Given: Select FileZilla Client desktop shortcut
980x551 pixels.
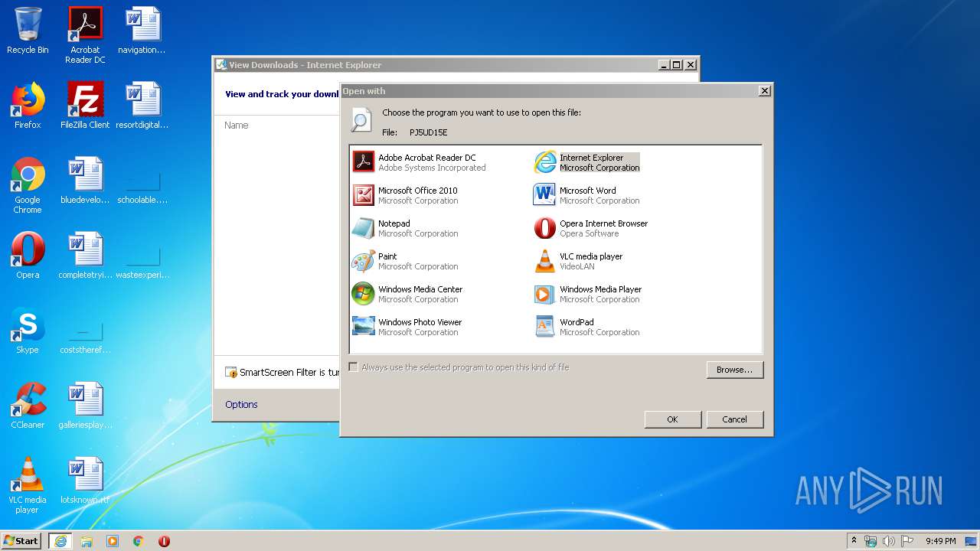Looking at the screenshot, I should tap(85, 106).
